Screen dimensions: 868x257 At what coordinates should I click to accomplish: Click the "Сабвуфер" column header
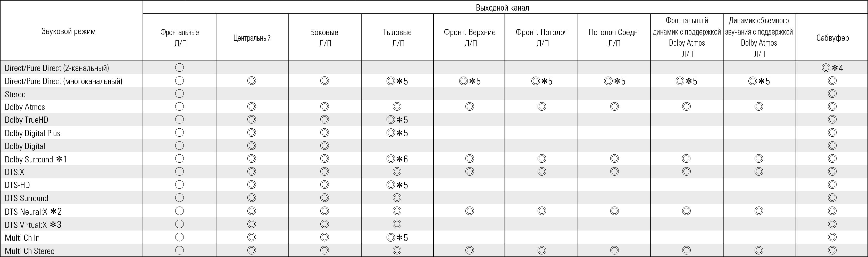(x=832, y=38)
